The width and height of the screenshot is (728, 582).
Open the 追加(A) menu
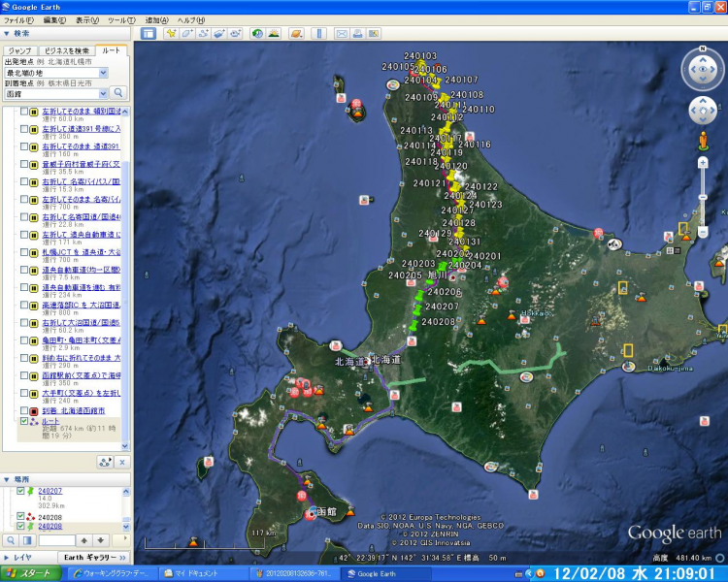(x=157, y=20)
